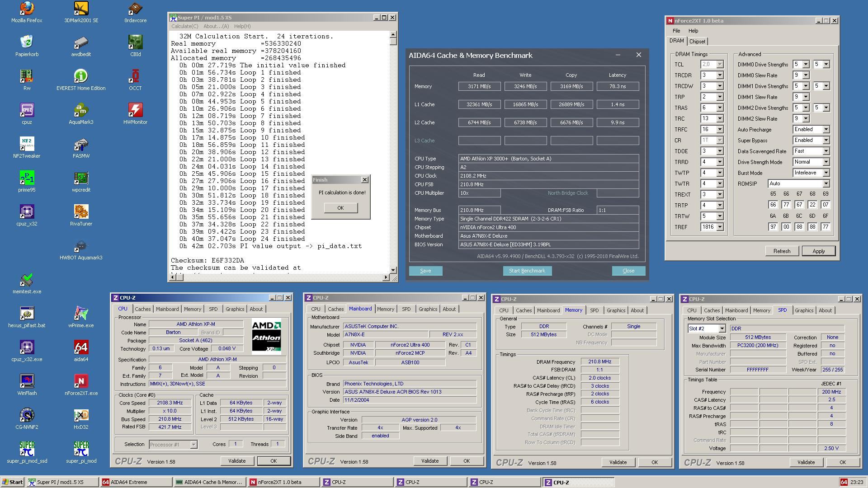The width and height of the screenshot is (868, 488).
Task: Click Super PI horizontal scrollbar right arrow
Action: point(386,277)
